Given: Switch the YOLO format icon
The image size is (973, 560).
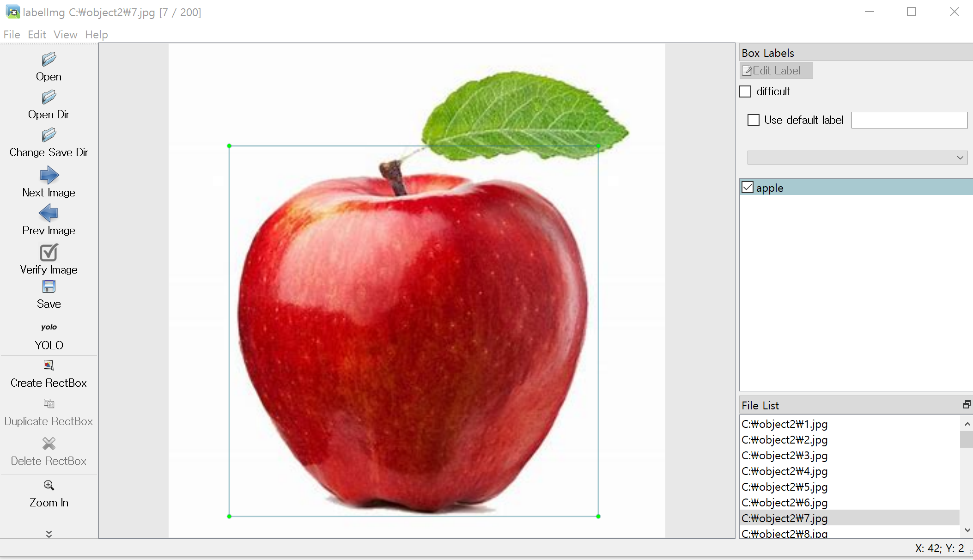Looking at the screenshot, I should point(49,327).
